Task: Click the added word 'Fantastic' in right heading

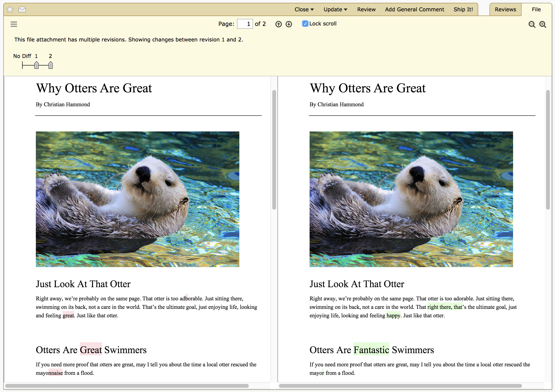Action: pos(371,350)
